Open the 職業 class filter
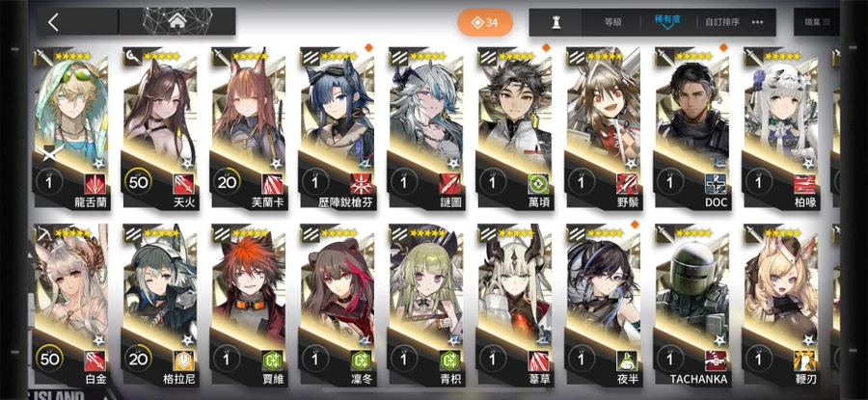Image resolution: width=868 pixels, height=400 pixels. click(x=817, y=22)
